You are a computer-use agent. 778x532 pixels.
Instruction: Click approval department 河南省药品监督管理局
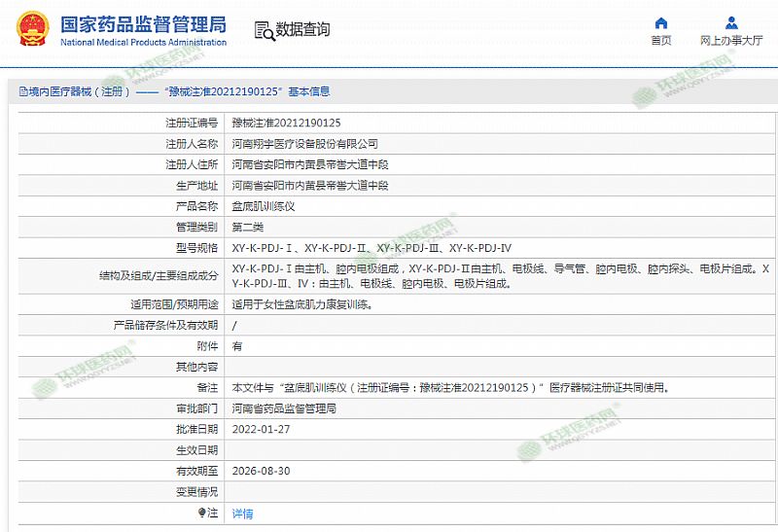[283, 408]
